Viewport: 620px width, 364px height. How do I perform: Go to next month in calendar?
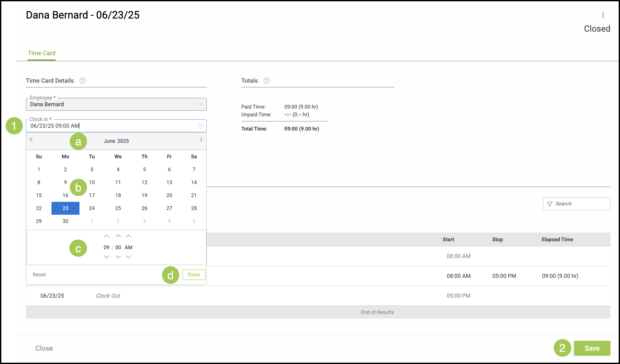pos(201,140)
